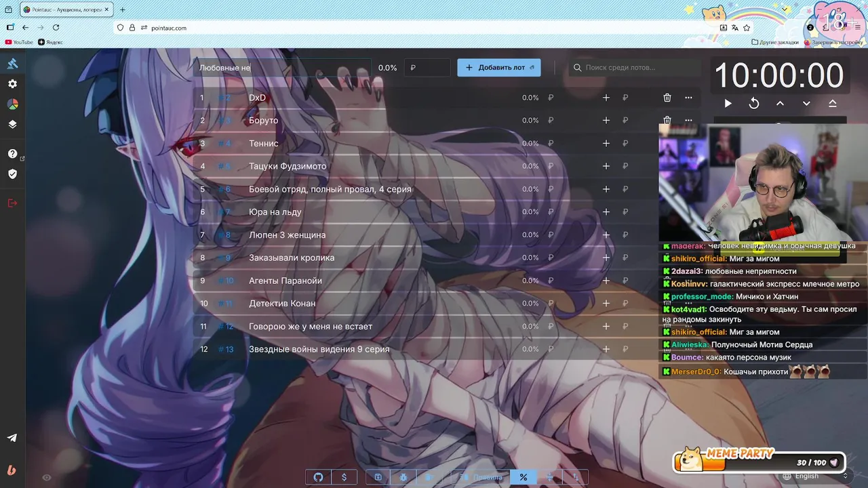Viewport: 868px width, 488px height.
Task: Delete the DxD lot with trash icon
Action: point(667,98)
